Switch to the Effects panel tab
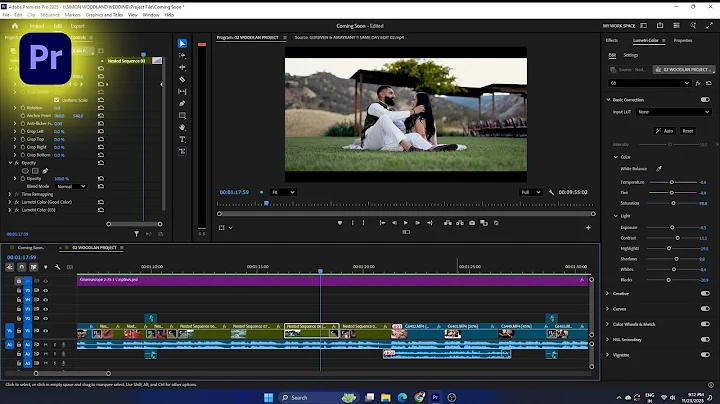This screenshot has height=404, width=720. [x=612, y=40]
